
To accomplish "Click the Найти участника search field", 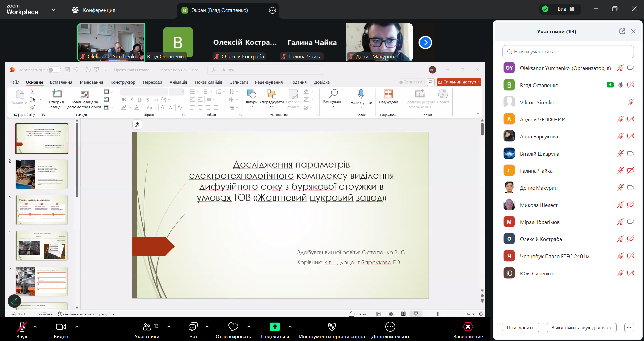I will click(568, 52).
